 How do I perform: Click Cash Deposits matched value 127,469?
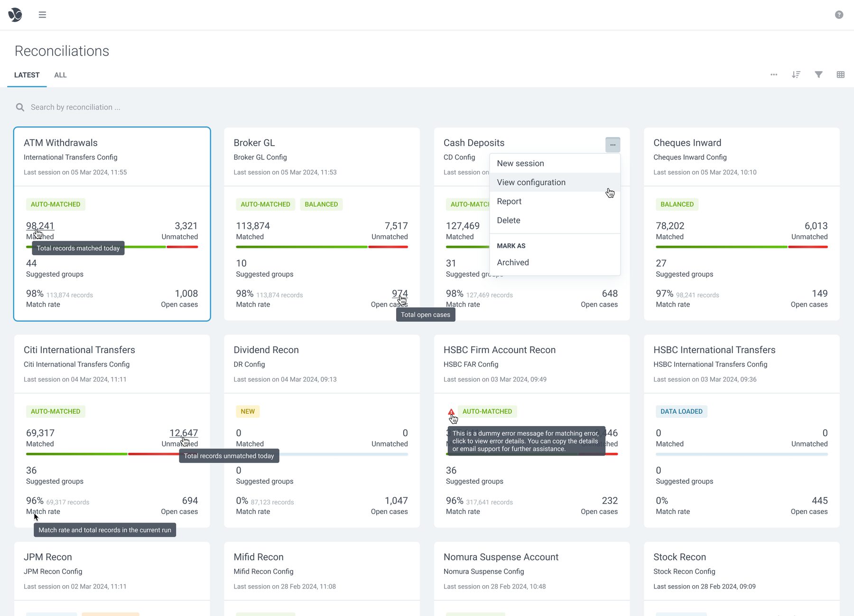[463, 226]
